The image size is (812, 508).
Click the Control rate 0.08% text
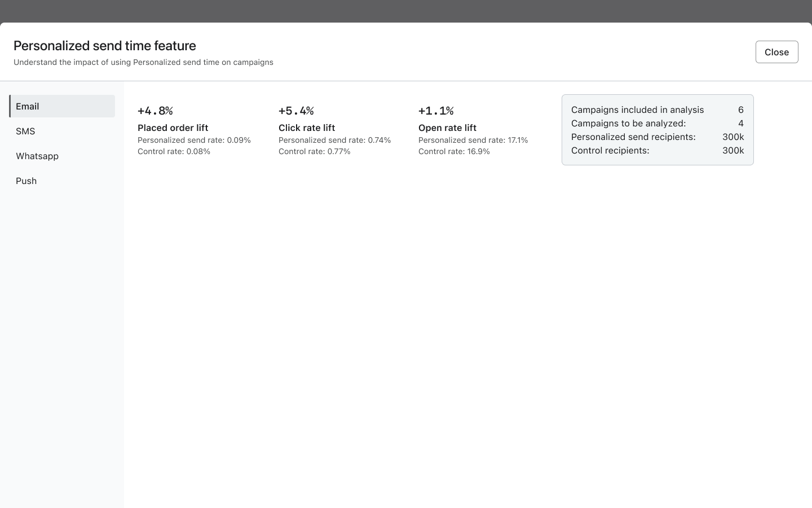click(x=174, y=151)
